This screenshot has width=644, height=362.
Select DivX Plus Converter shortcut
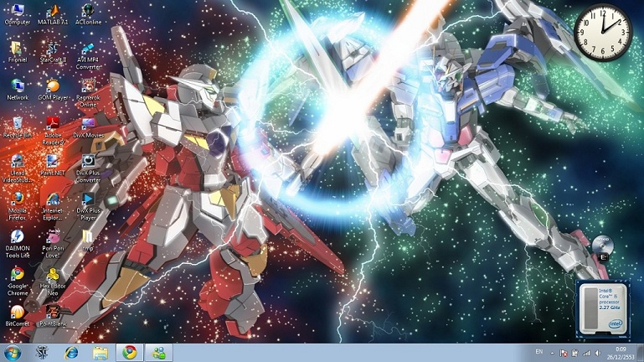tap(88, 169)
